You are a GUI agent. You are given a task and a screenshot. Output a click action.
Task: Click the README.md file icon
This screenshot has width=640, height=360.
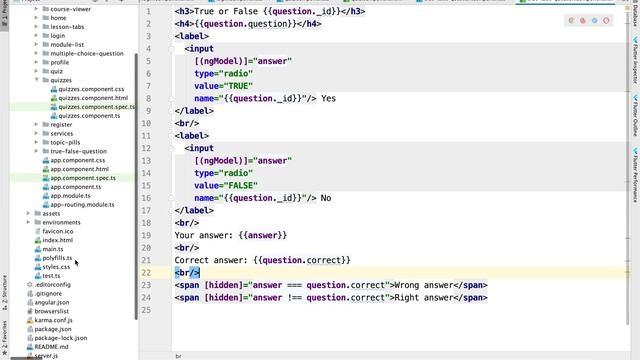[30, 347]
